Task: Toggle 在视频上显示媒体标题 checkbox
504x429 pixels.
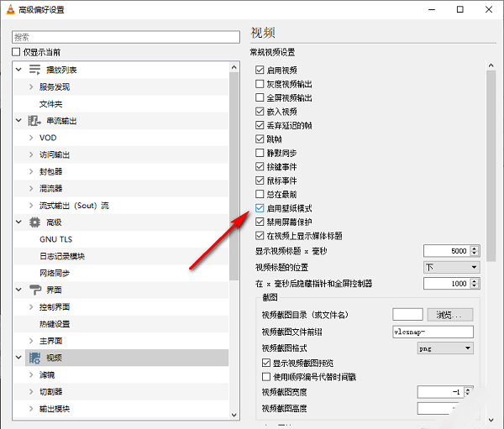Action: pos(260,236)
